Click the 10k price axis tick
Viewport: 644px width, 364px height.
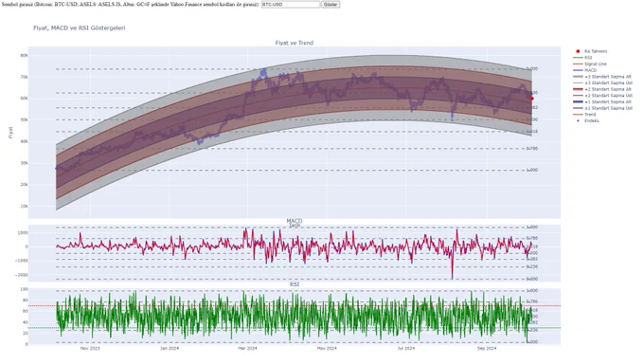[x=24, y=207]
